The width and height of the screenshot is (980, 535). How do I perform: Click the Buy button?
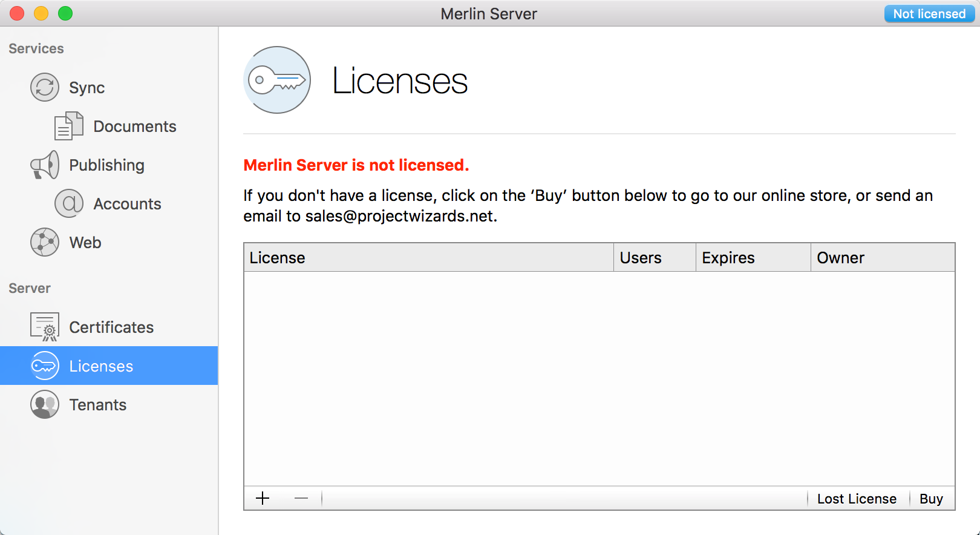pyautogui.click(x=932, y=499)
